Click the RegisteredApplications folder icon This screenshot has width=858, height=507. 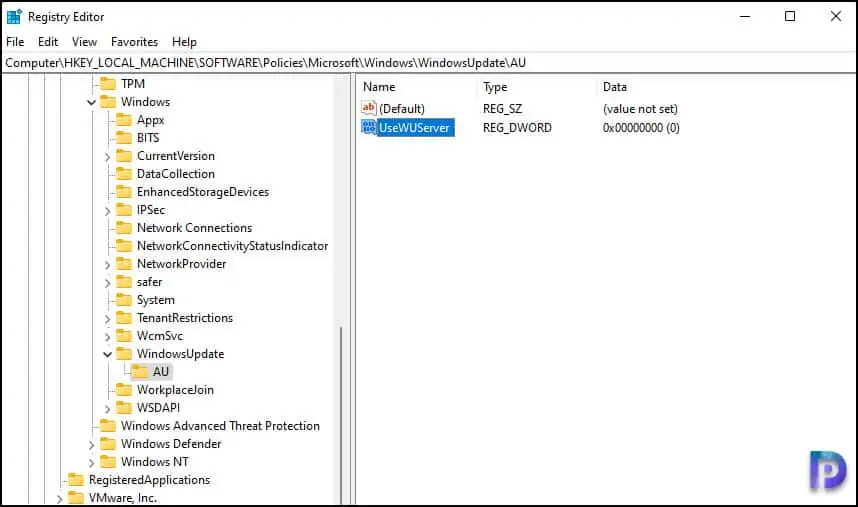[76, 480]
